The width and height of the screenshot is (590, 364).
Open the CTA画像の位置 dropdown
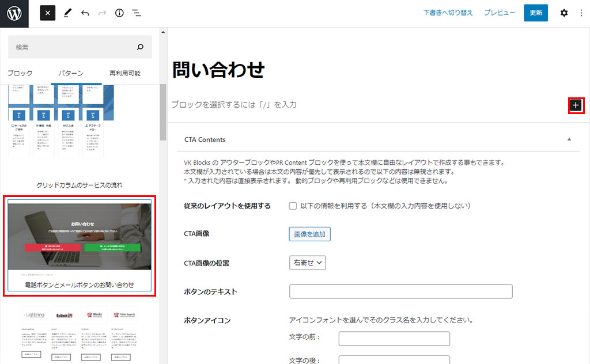click(308, 263)
